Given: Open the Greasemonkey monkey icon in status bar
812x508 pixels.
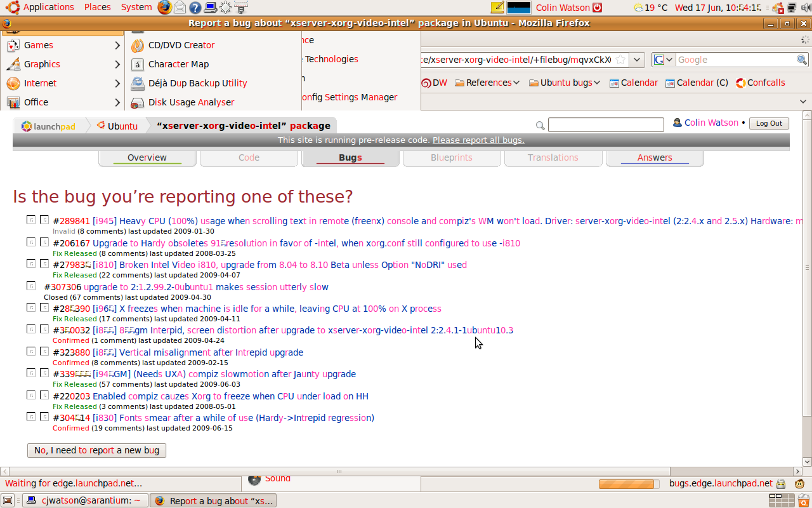Looking at the screenshot, I should 801,484.
